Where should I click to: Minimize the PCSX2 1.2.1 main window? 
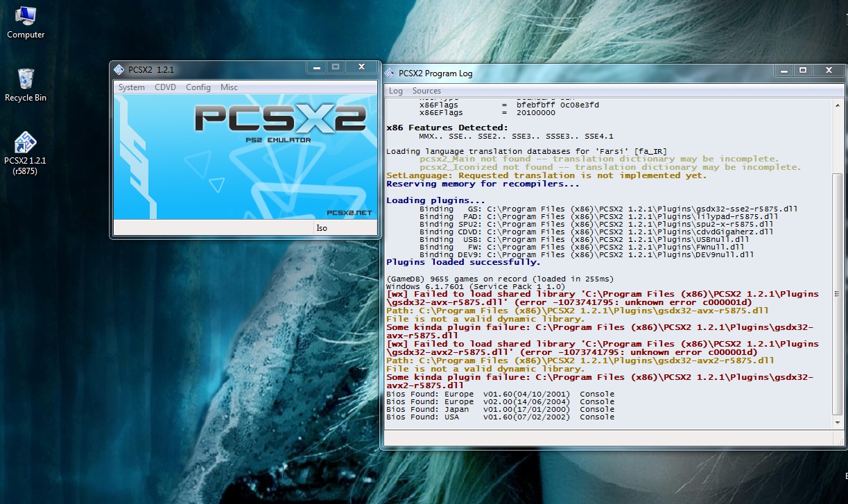click(316, 67)
